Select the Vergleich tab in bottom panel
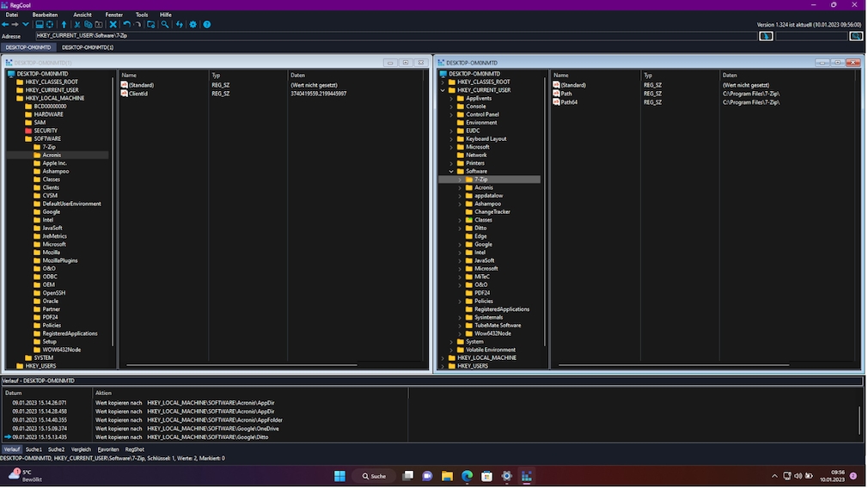The width and height of the screenshot is (868, 488). click(x=81, y=449)
